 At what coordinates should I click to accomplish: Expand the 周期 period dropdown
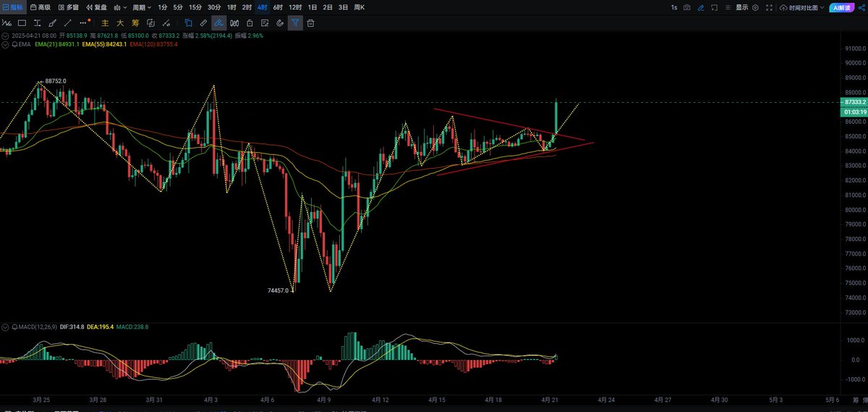[140, 7]
